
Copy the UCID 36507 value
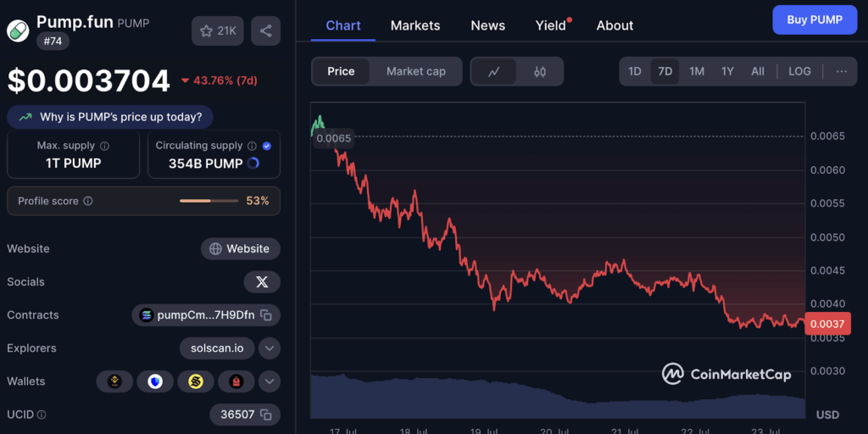coord(266,415)
